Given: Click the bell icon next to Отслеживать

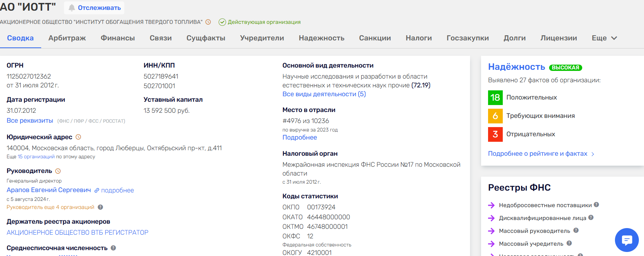Looking at the screenshot, I should pyautogui.click(x=72, y=8).
